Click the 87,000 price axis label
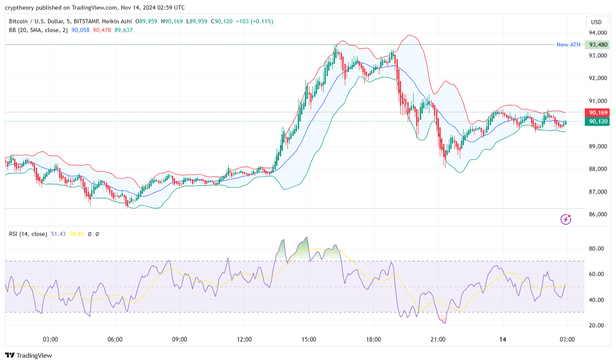The height and width of the screenshot is (364, 616). tap(598, 192)
